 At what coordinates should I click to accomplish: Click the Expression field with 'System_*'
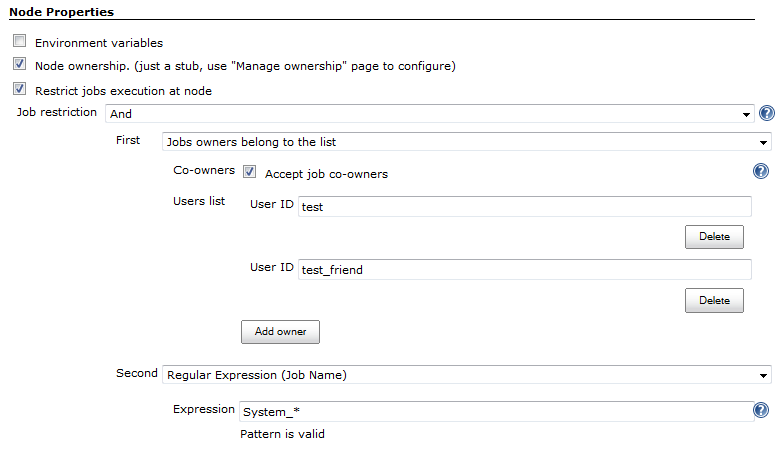point(496,411)
